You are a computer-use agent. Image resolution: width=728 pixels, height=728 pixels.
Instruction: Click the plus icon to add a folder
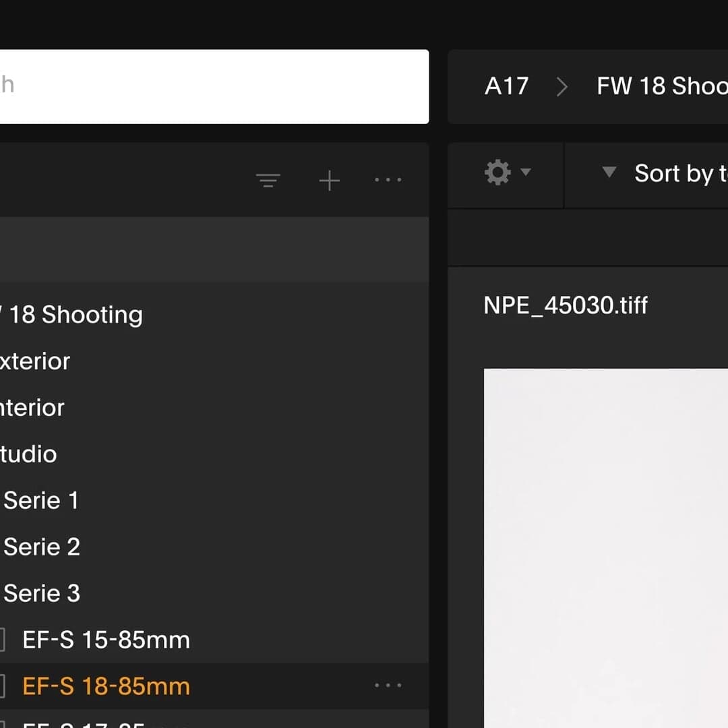pos(329,180)
